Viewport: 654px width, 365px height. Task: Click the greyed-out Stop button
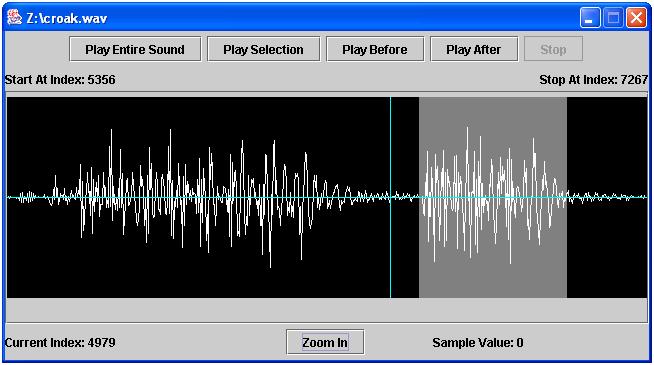point(553,49)
